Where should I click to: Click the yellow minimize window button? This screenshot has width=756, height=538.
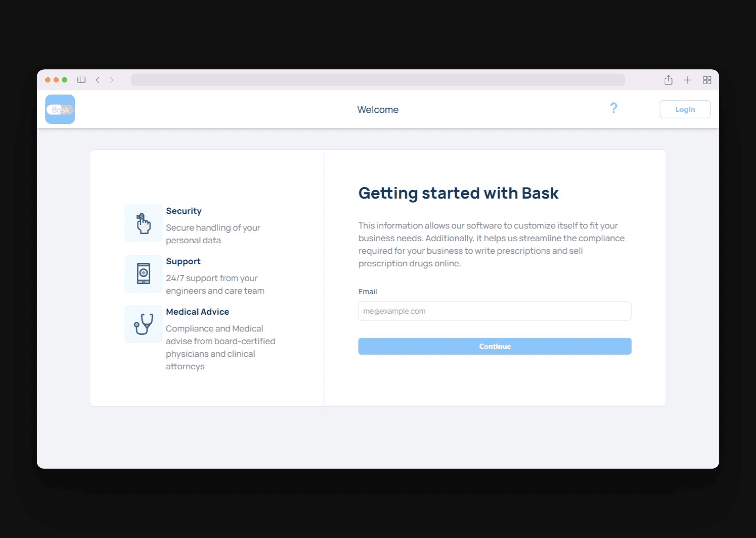[x=56, y=80]
